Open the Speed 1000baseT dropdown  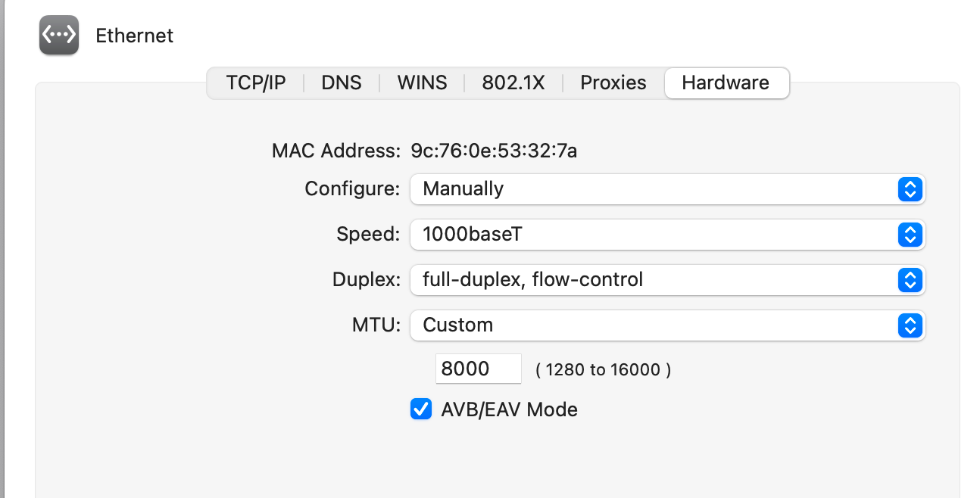click(x=651, y=235)
